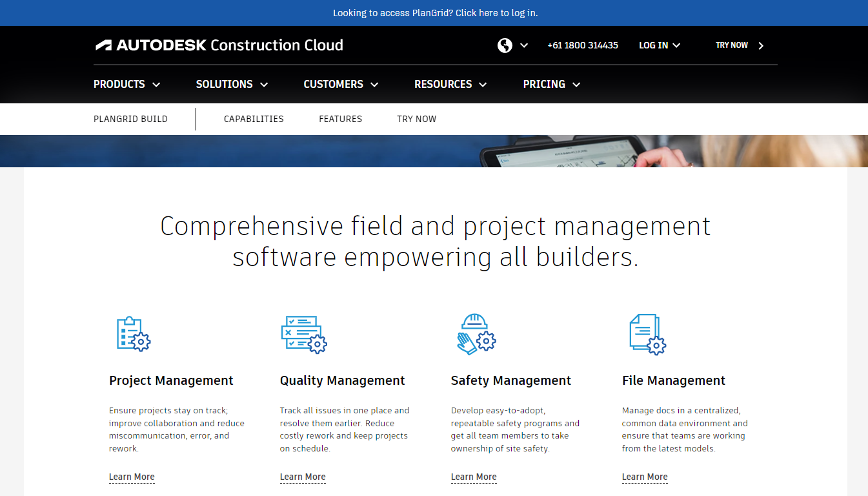Viewport: 868px width, 496px height.
Task: Click the 'Ensure projects stay on track' description
Action: [x=177, y=429]
